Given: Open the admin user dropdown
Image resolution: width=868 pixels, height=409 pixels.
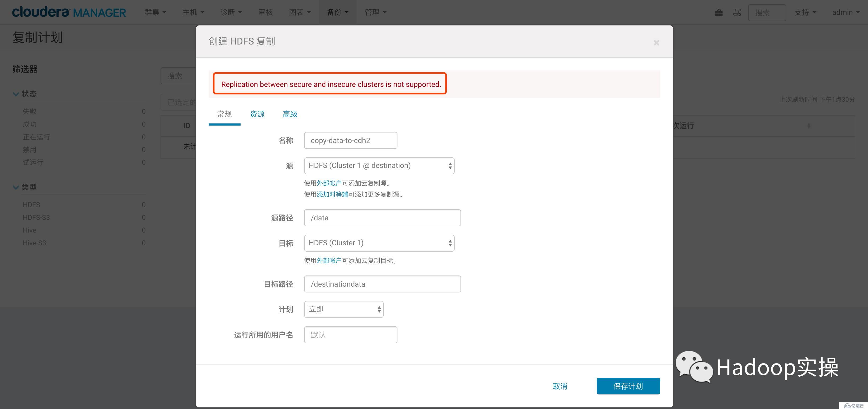Looking at the screenshot, I should click(x=846, y=12).
